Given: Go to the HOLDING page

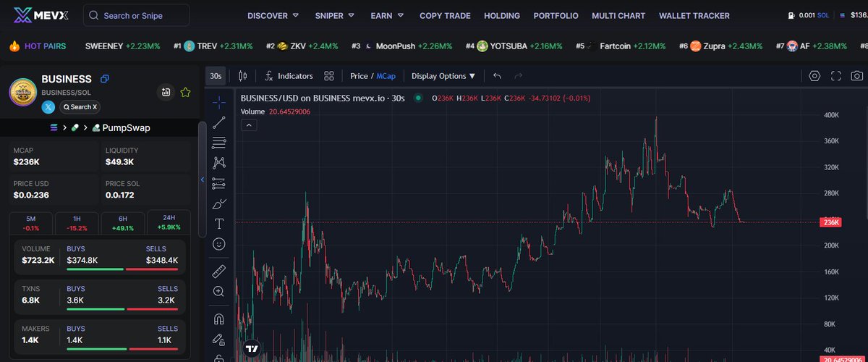Looking at the screenshot, I should (502, 15).
